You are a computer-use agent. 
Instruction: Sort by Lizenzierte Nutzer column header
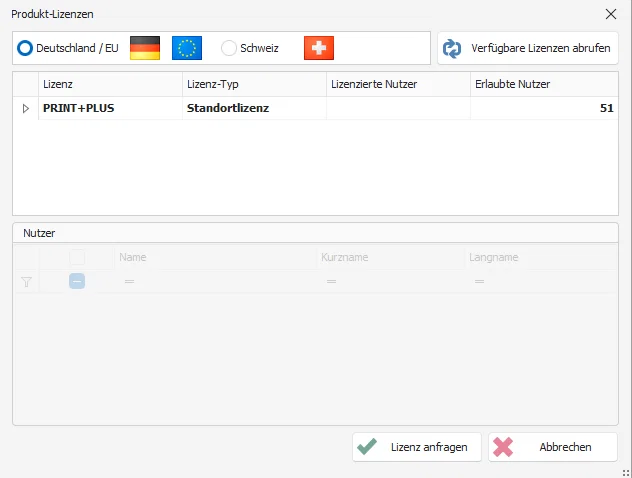(x=398, y=84)
